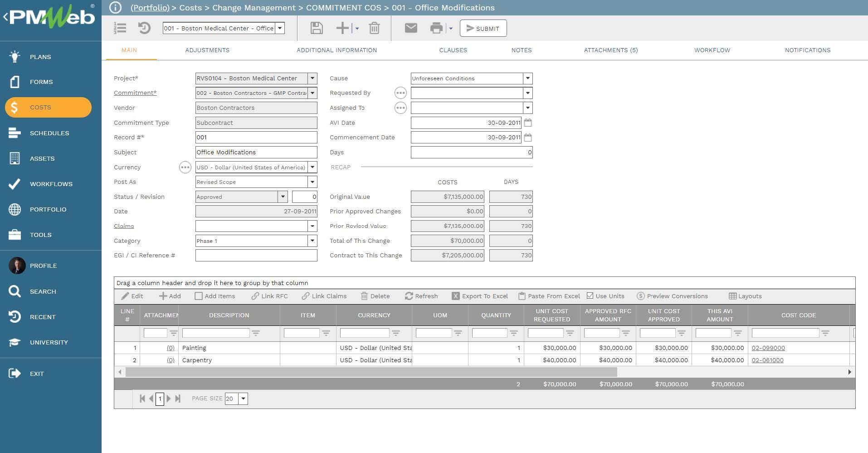Screen dimensions: 868x453
Task: Open Commencement Date calendar picker
Action: click(x=528, y=138)
